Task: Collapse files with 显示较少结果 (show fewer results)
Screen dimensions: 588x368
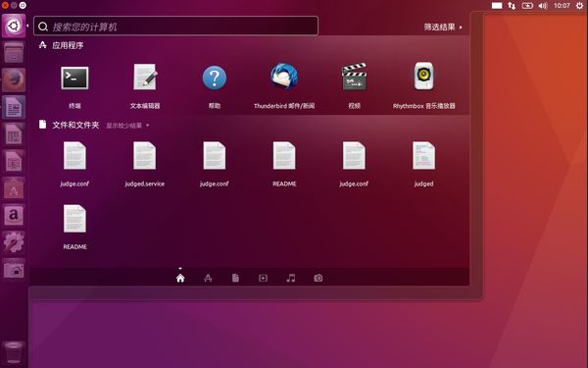Action: (x=127, y=126)
